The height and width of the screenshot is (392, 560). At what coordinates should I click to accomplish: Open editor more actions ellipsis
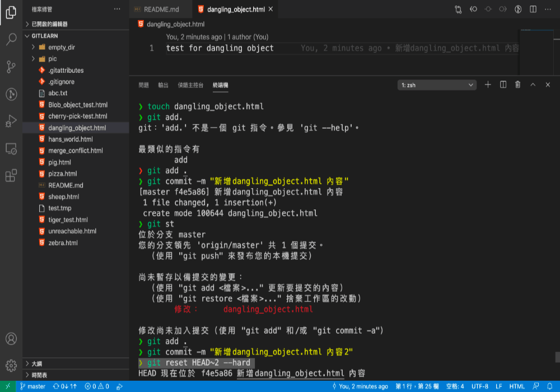(x=548, y=10)
